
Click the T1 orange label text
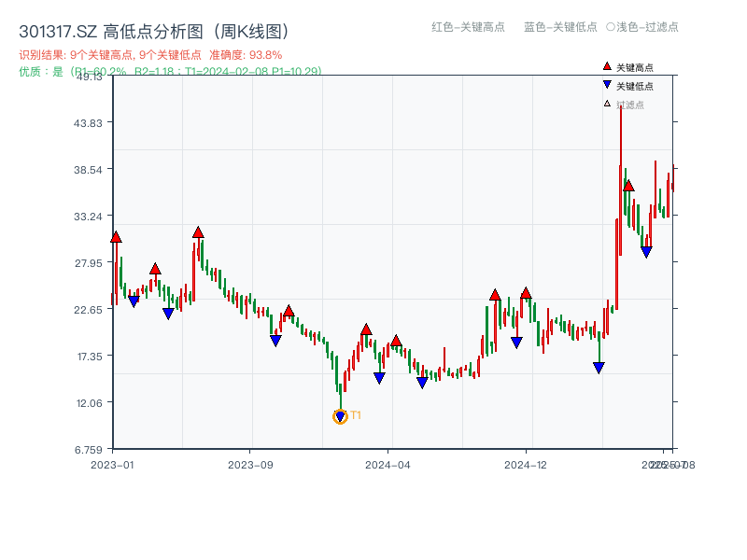tap(356, 415)
